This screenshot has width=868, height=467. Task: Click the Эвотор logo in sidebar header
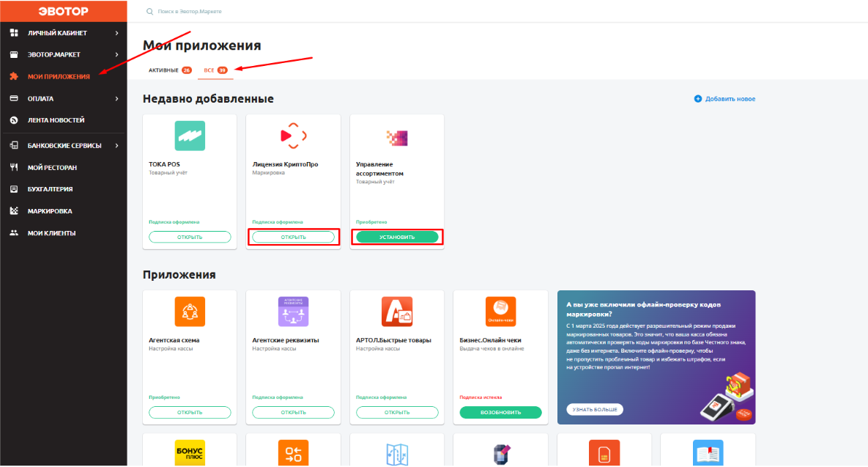(x=63, y=11)
